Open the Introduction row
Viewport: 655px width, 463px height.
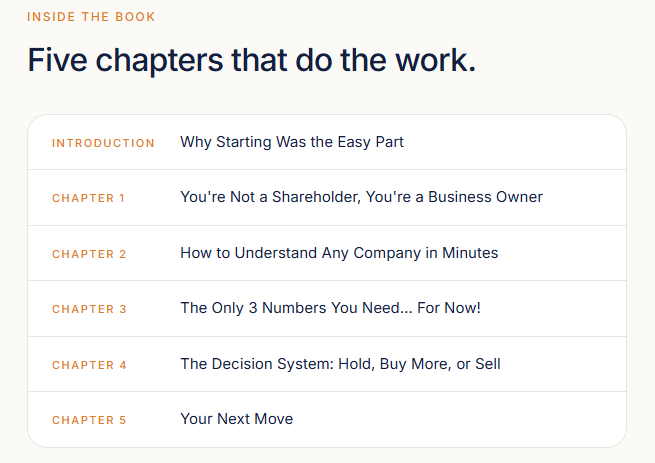click(x=327, y=142)
